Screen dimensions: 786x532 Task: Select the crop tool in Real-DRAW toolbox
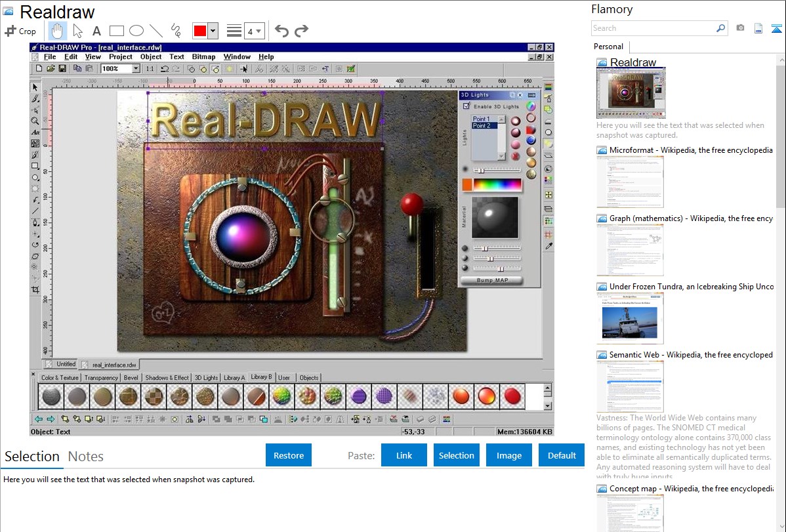click(x=35, y=289)
